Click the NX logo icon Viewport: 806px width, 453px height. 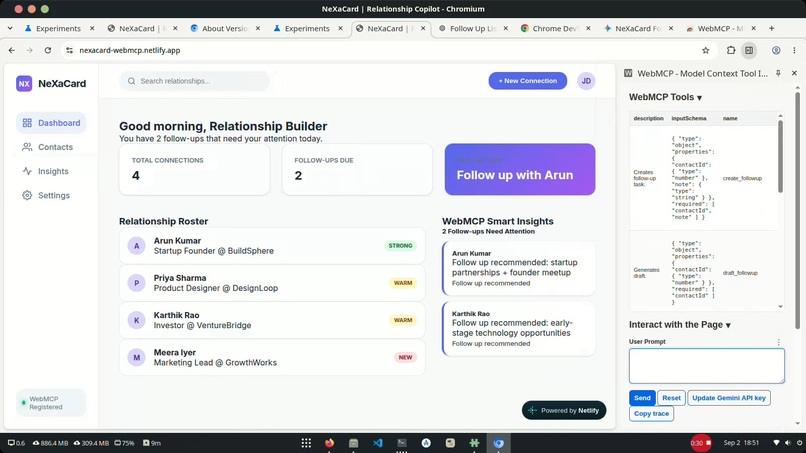[24, 83]
